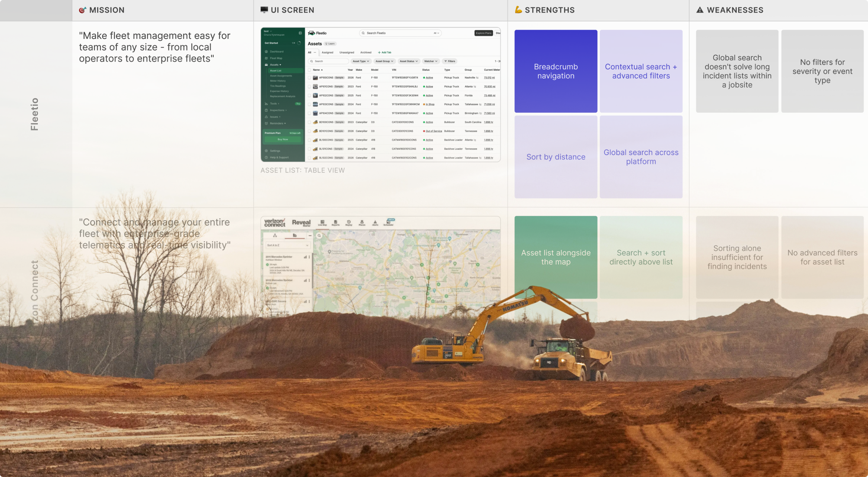Switch to the Archived tab
The image size is (868, 477).
366,53
